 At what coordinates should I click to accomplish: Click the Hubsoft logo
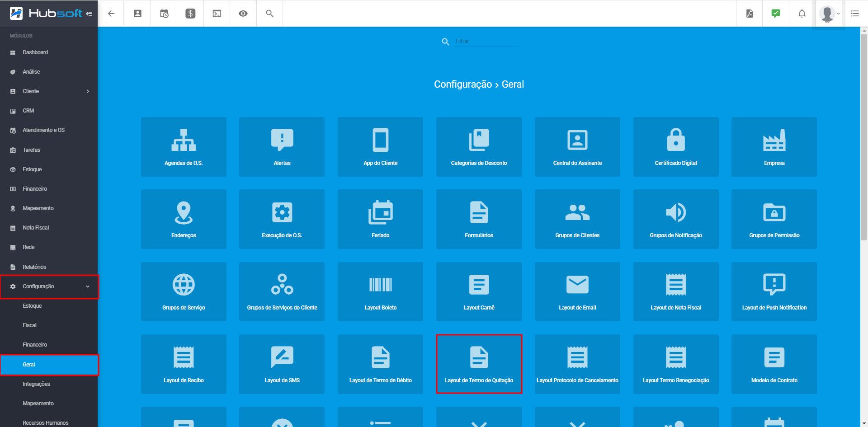(46, 14)
